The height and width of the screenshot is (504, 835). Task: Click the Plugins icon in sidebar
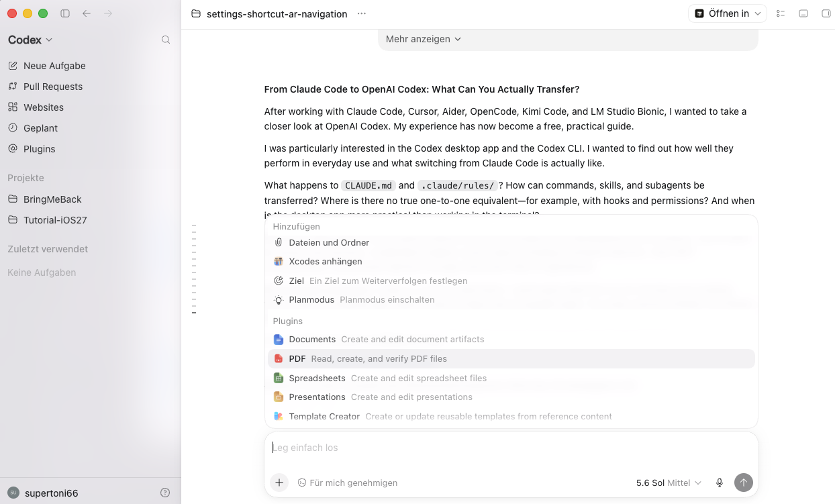pos(13,149)
